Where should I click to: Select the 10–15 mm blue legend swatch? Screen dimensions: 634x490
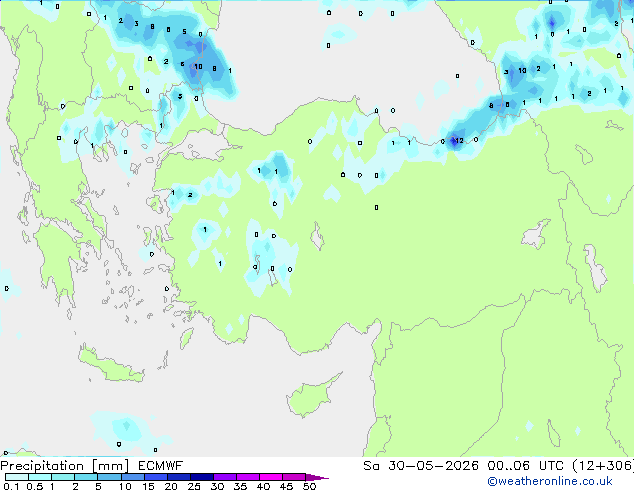pyautogui.click(x=132, y=477)
